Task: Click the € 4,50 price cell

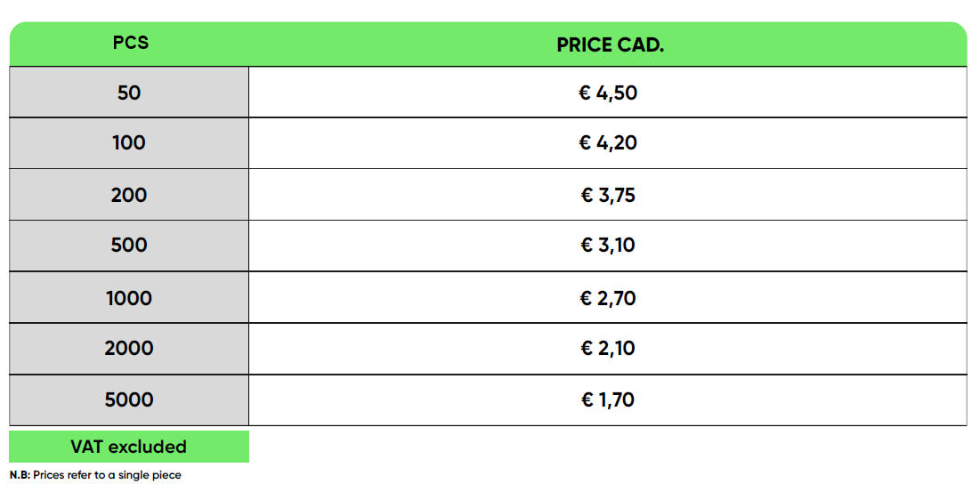Action: (608, 93)
